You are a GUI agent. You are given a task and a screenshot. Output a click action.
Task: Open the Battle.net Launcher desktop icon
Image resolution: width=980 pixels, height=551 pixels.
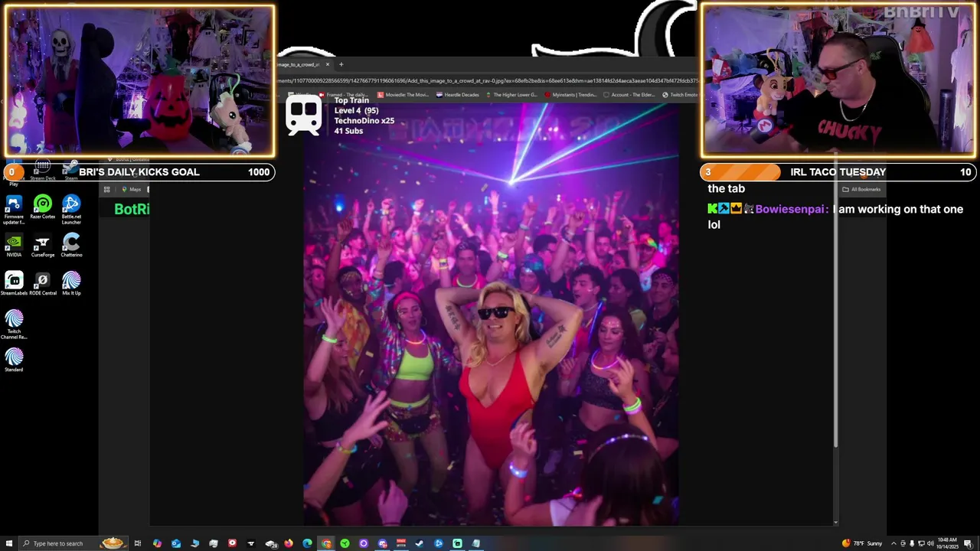click(x=71, y=209)
